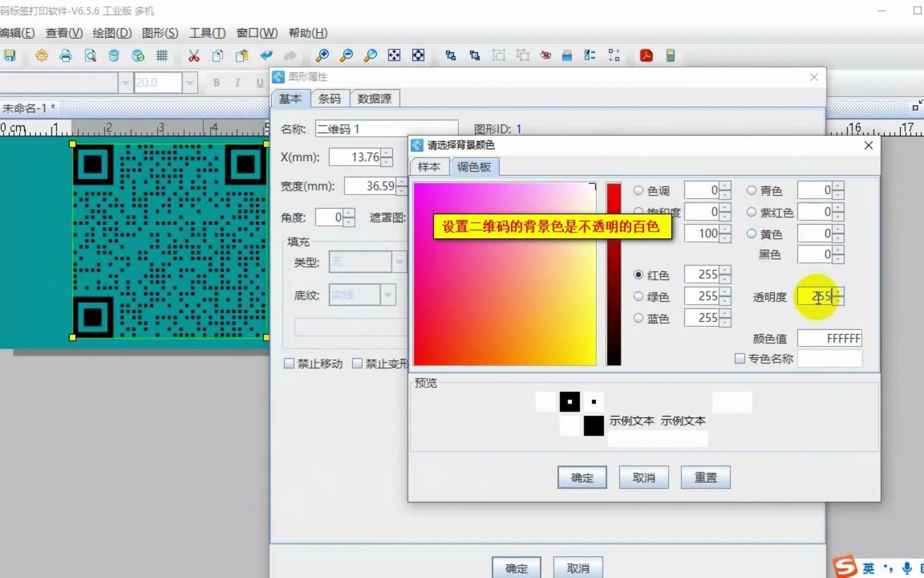The width and height of the screenshot is (924, 578).
Task: Click 取消 in 图形属性 window
Action: [578, 568]
